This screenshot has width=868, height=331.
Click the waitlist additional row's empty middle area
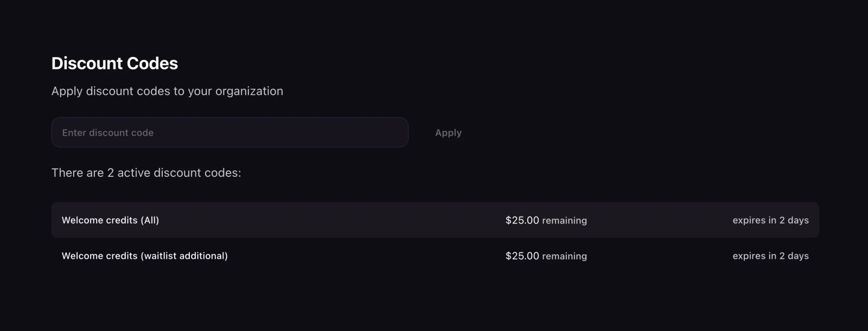[x=369, y=256]
